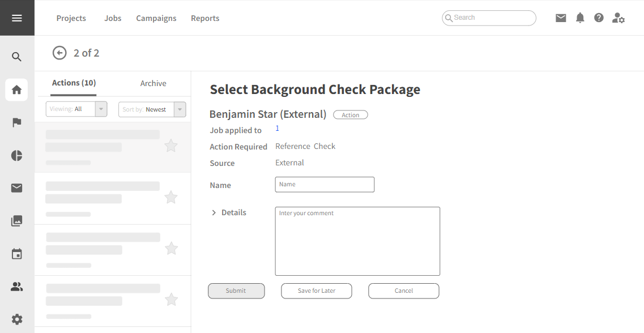Screen dimensions: 644x333
Task: Open the hamburger menu
Action: click(x=17, y=18)
